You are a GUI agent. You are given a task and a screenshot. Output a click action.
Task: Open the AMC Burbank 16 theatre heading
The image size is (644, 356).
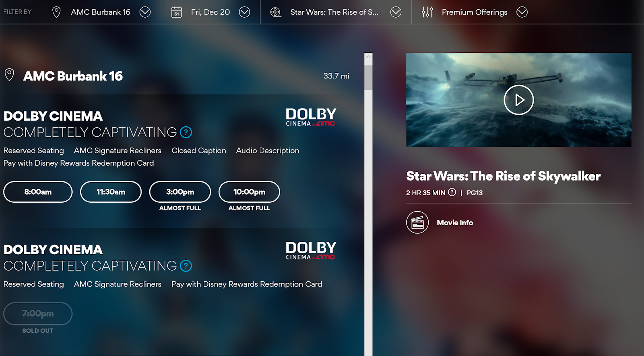(x=73, y=76)
